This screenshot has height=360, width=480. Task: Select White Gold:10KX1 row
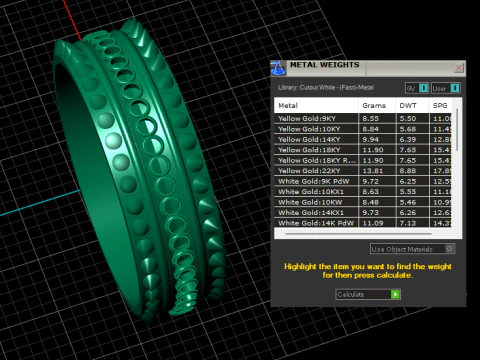[363, 192]
